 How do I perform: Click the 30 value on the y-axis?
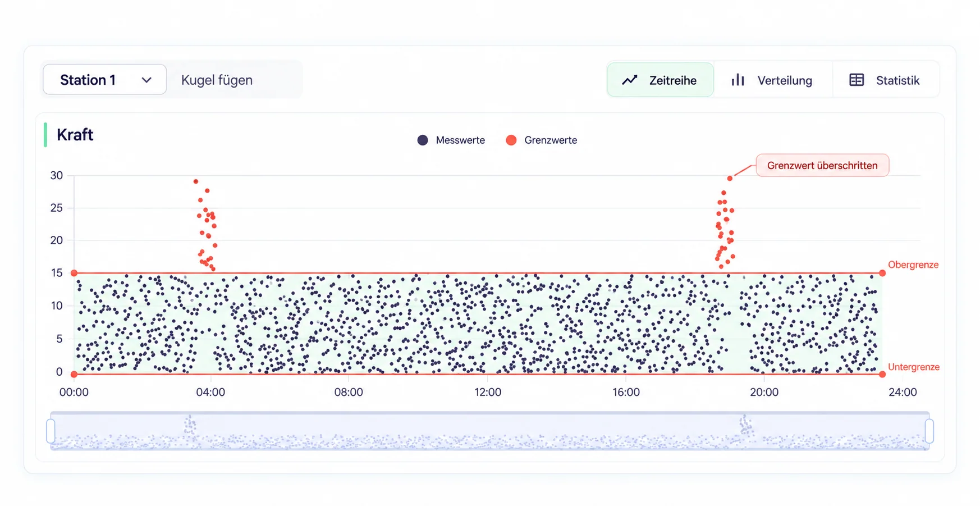57,175
